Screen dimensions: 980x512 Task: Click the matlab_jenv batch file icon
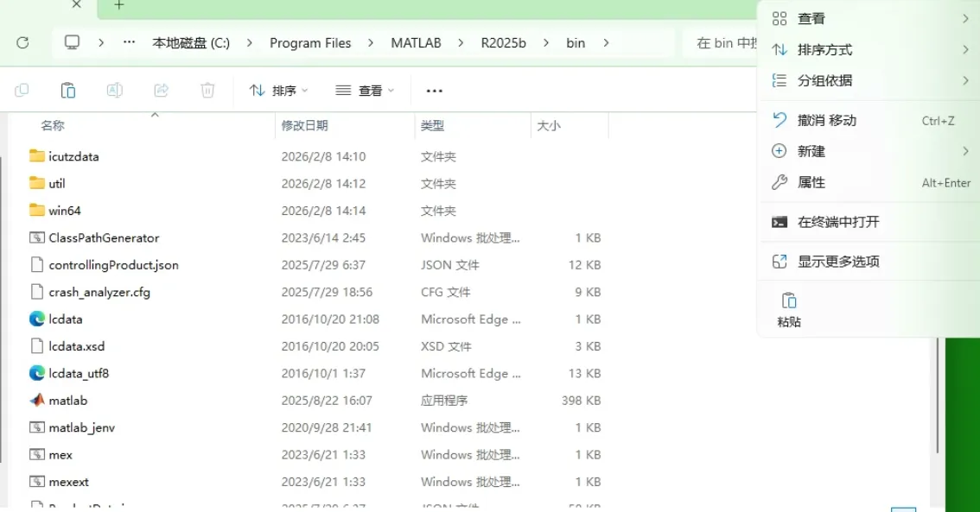37,427
